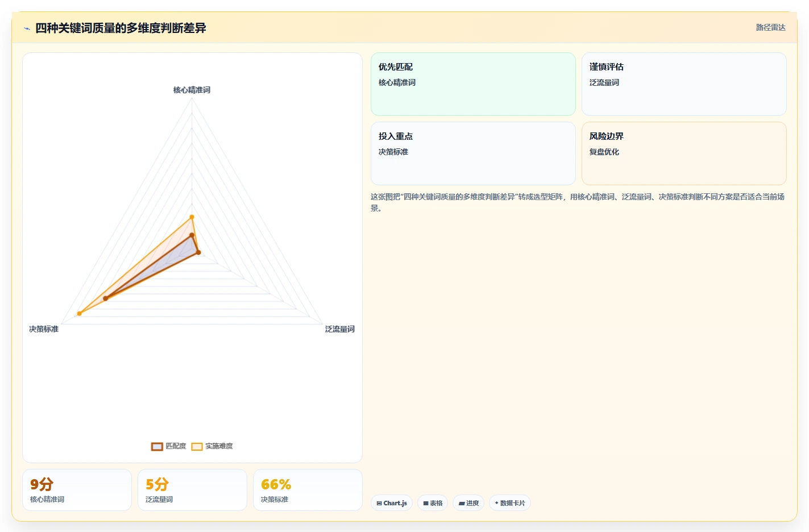Viewport: 809px width, 532px height.
Task: Open the 优先匹配 card
Action: [473, 84]
